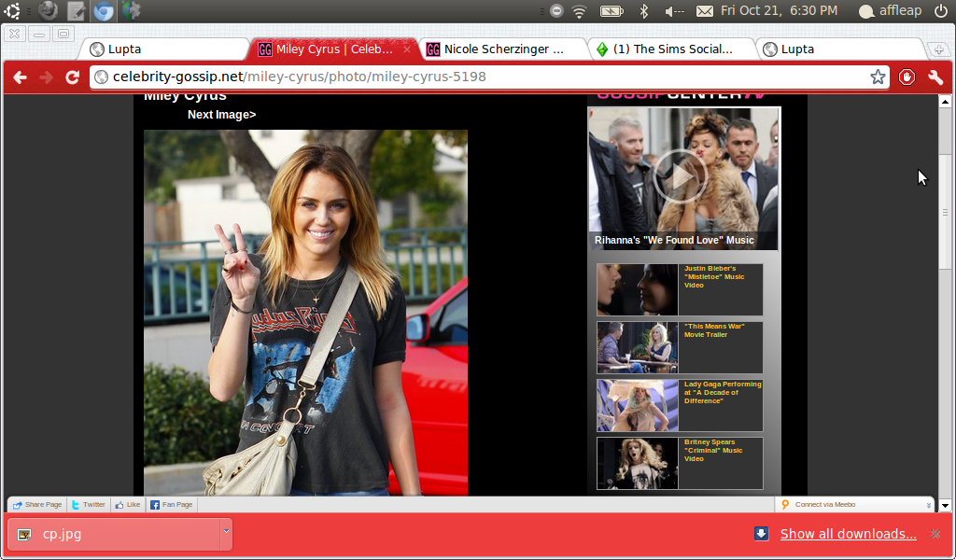Launch Firefox from the top panel
This screenshot has width=956, height=560.
point(49,10)
